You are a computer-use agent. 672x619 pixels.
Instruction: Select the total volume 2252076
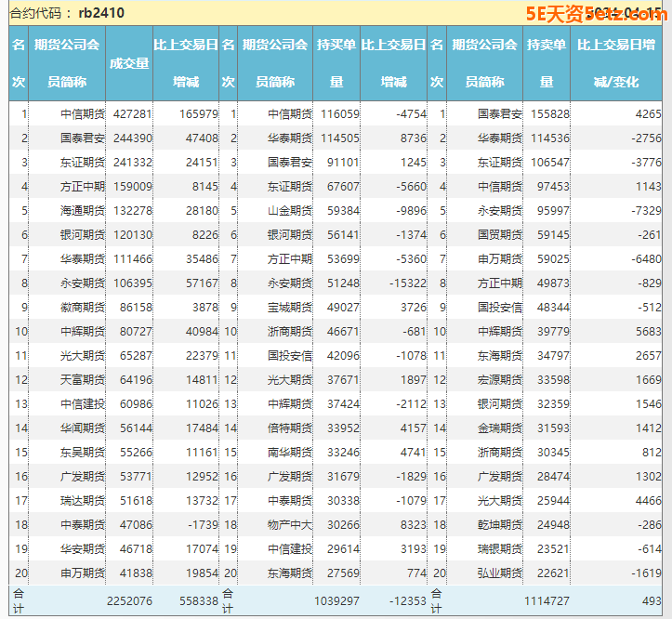(x=128, y=601)
